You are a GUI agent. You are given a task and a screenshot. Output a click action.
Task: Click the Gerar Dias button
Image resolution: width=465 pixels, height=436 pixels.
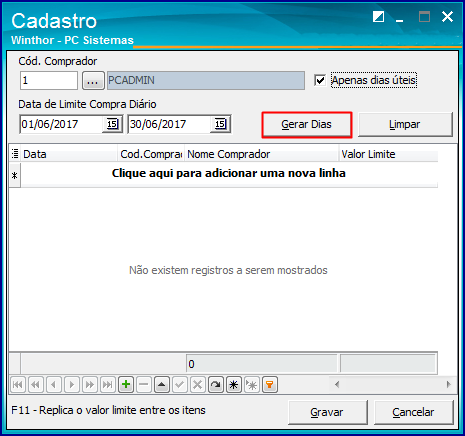(307, 124)
